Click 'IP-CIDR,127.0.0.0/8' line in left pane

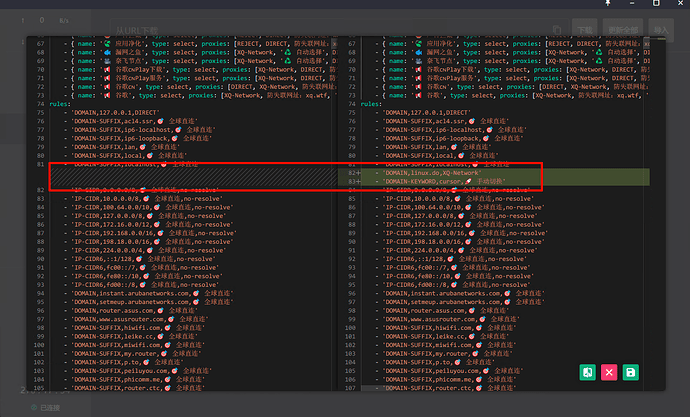(148, 216)
